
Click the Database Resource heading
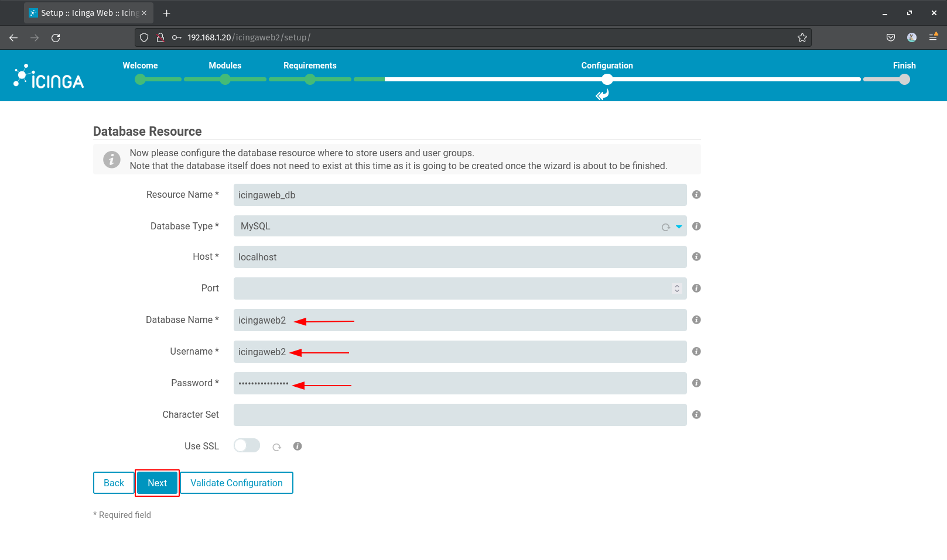[148, 131]
